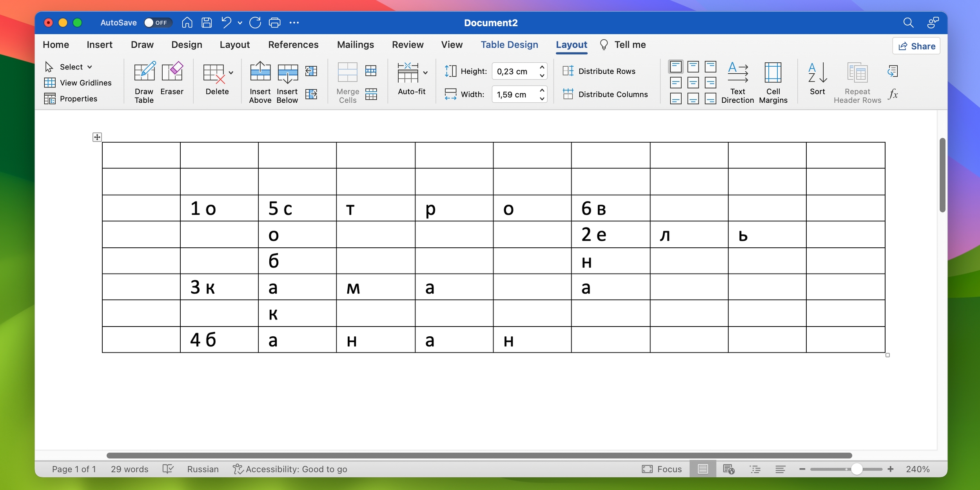Open the Layout ribbon tab
Screen dimensions: 980x490
[234, 44]
